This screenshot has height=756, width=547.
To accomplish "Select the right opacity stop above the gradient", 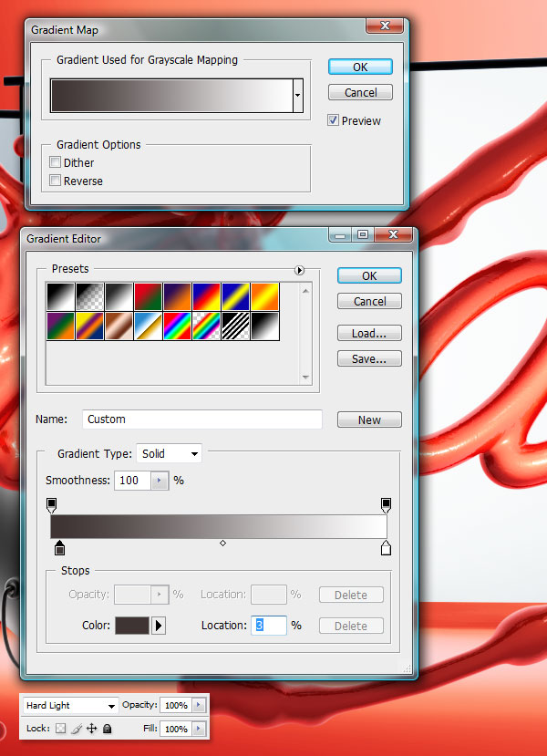I will click(386, 505).
